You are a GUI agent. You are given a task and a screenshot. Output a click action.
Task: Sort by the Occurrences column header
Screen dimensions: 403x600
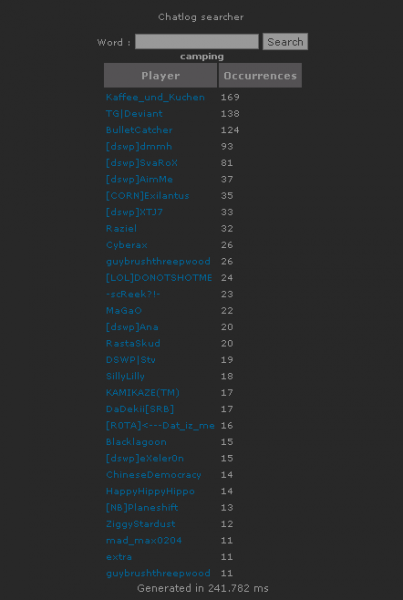[260, 75]
